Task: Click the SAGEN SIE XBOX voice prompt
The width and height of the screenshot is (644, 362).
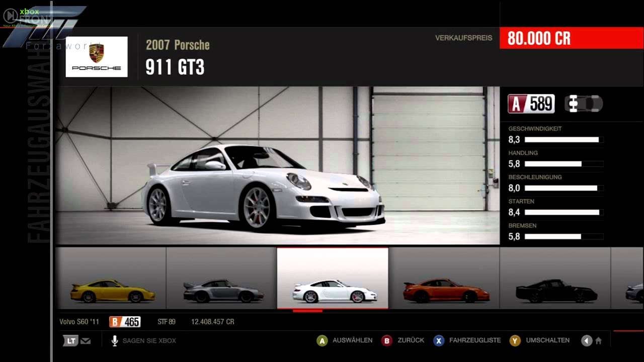Action: click(149, 341)
